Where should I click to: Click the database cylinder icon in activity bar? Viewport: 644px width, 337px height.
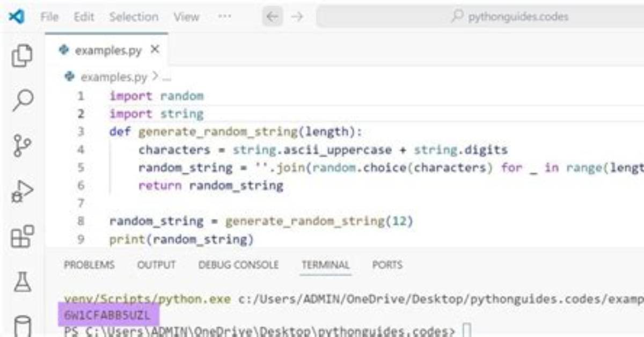[x=22, y=326]
